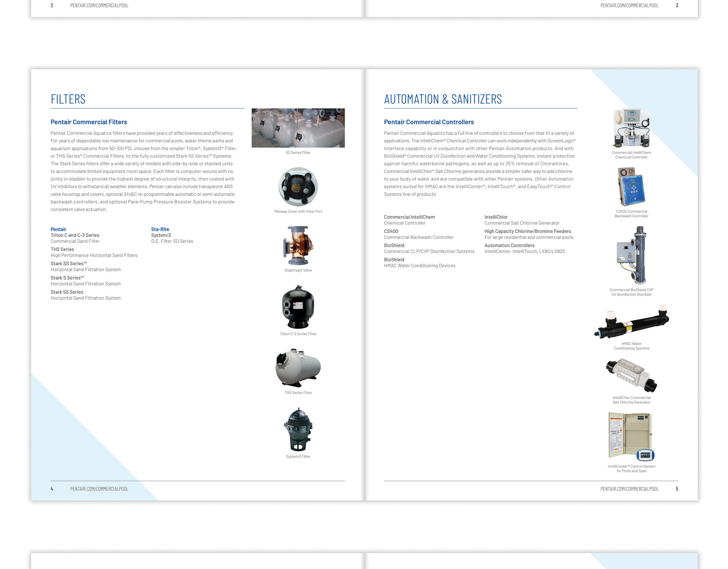Click the Pentair Commercial Controllers subheading
The width and height of the screenshot is (728, 569).
click(x=429, y=122)
